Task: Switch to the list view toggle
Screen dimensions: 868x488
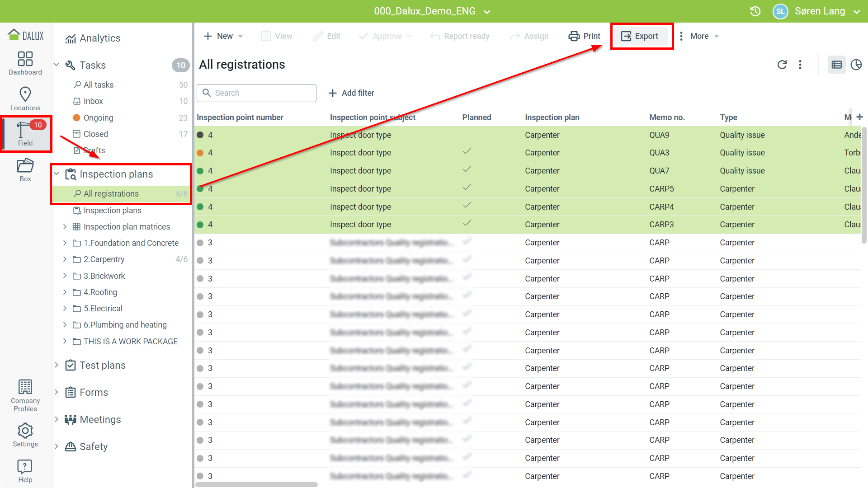Action: [836, 65]
